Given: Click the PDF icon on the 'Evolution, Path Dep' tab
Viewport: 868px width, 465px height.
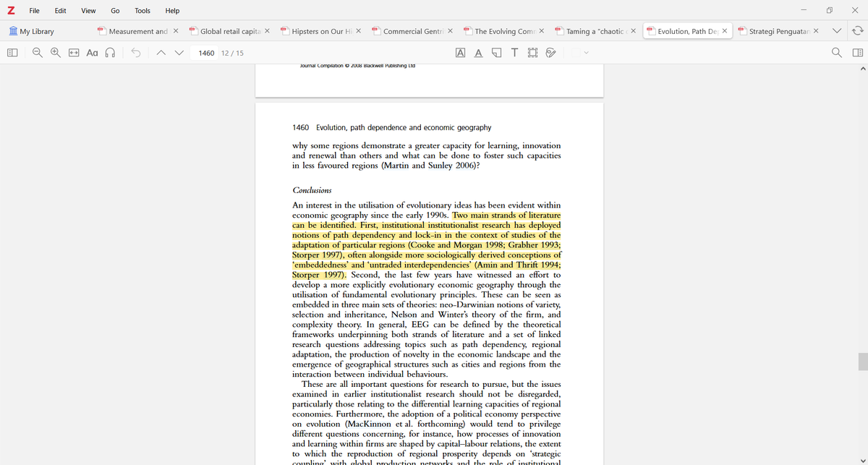Looking at the screenshot, I should (650, 31).
